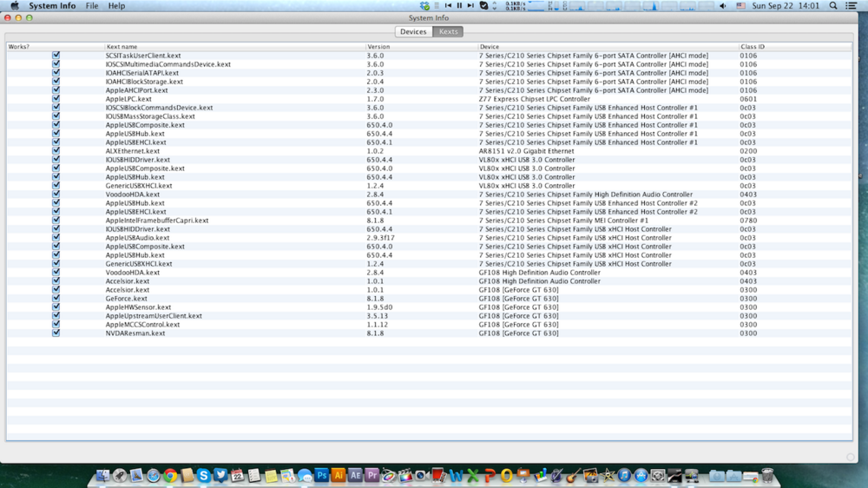Viewport: 868px width, 488px height.
Task: Sort by the Kext name column header
Action: [122, 47]
